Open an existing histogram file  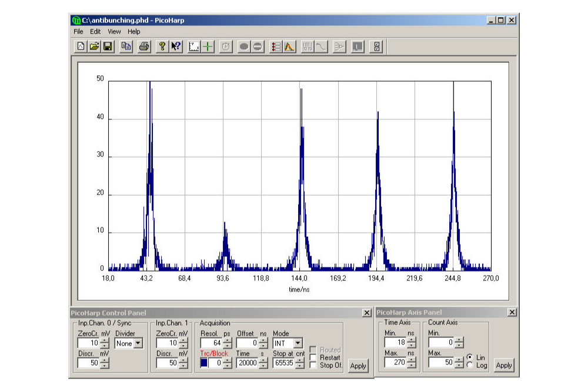tap(94, 47)
